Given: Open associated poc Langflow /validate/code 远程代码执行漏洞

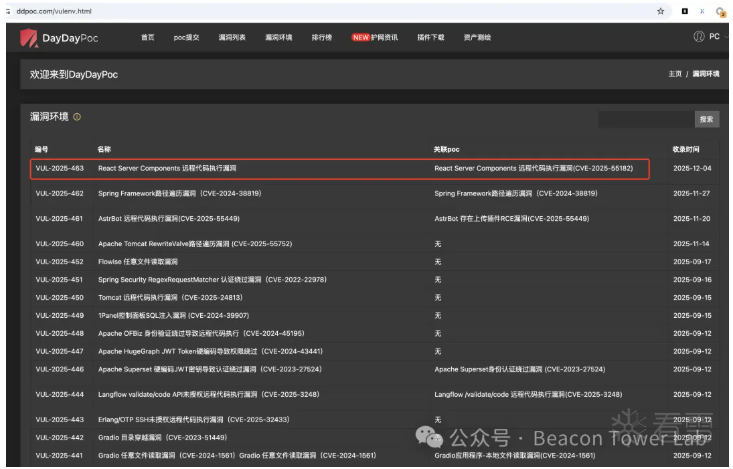Looking at the screenshot, I should coord(528,395).
